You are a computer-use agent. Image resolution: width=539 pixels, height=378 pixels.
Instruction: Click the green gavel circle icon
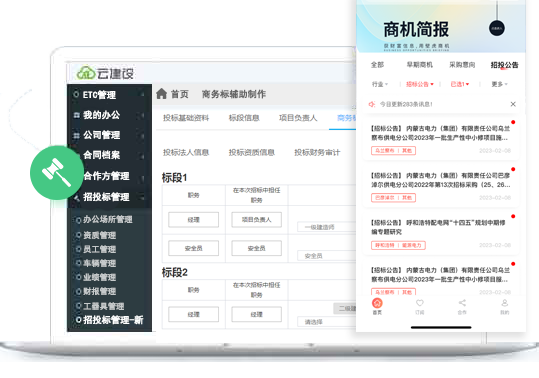(x=57, y=173)
